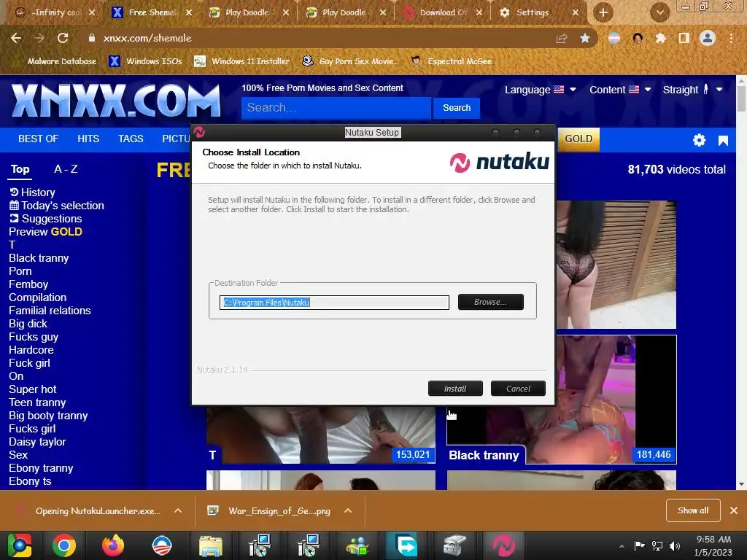Open Preview GOLD sidebar link

pyautogui.click(x=45, y=232)
